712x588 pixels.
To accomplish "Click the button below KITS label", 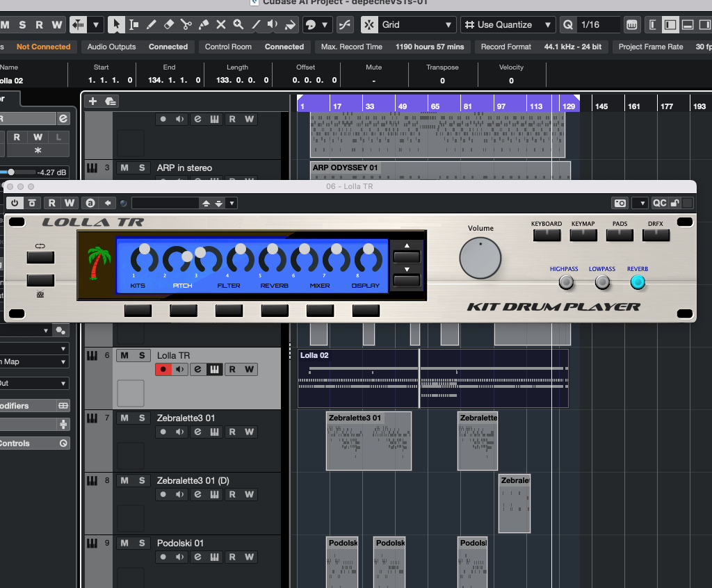I will coord(138,311).
